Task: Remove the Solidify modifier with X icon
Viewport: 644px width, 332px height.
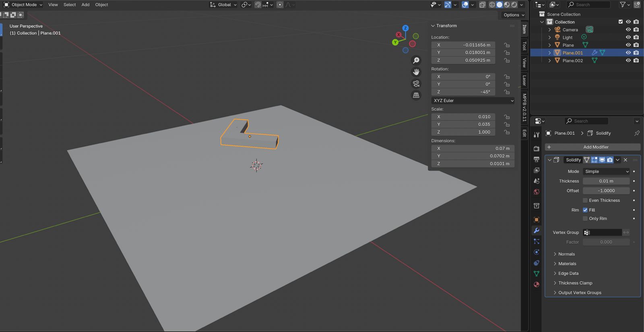Action: coord(625,160)
